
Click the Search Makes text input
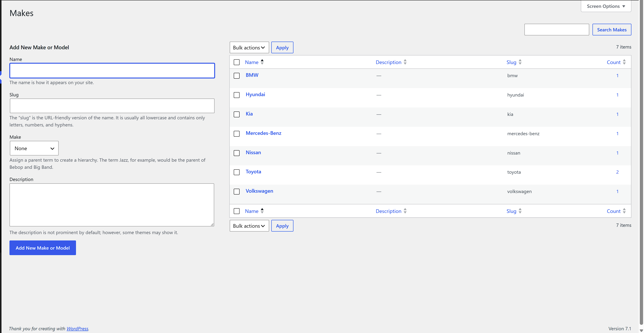557,30
